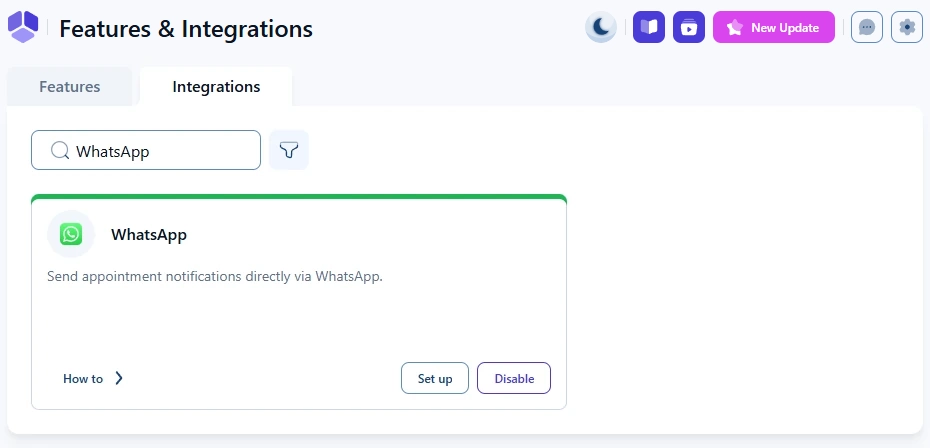Click the app logo in the header
Viewport: 930px width, 448px height.
(23, 27)
